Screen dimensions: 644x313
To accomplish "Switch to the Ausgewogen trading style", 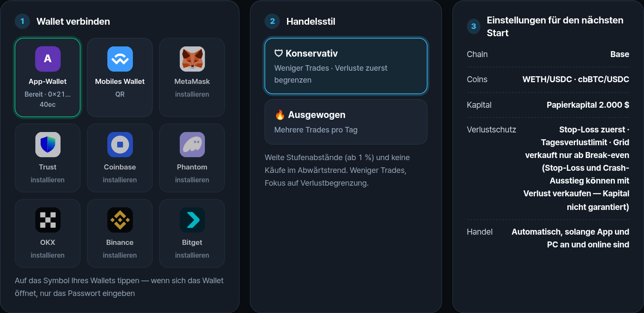I will [346, 122].
